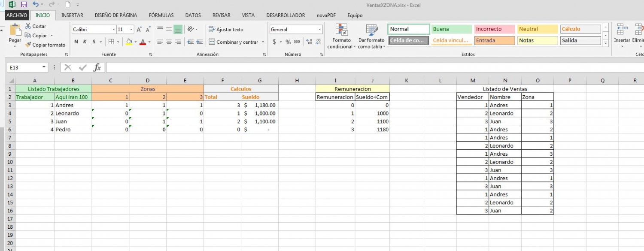Toggle italic with the K button
Viewport: 644px width, 251px height.
pos(85,42)
